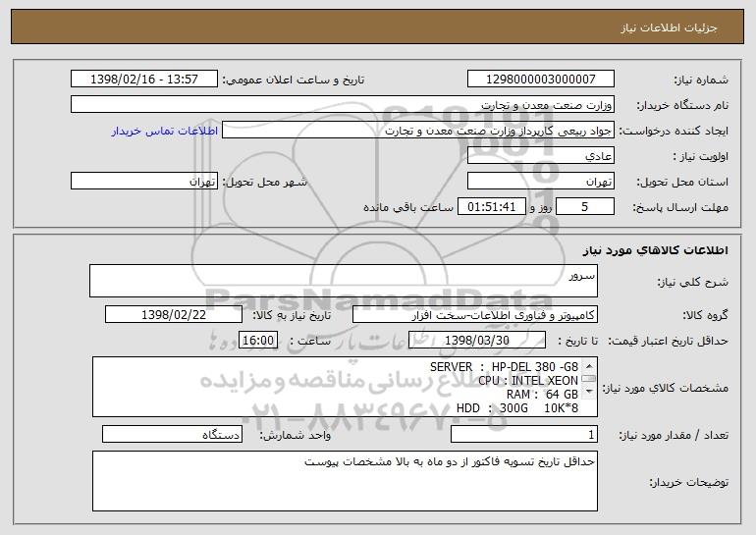The image size is (756, 535).
Task: Click the price validity date field 1398/03/30
Action: click(477, 340)
